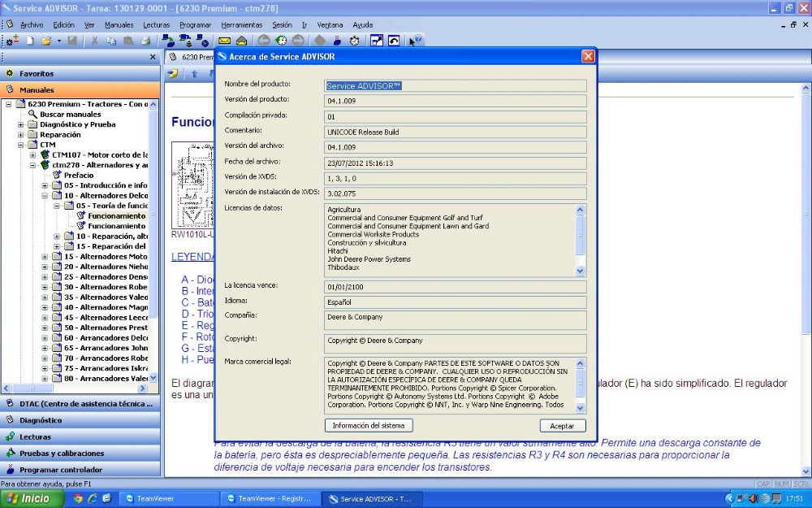Click the Open folder toolbar icon

click(46, 41)
